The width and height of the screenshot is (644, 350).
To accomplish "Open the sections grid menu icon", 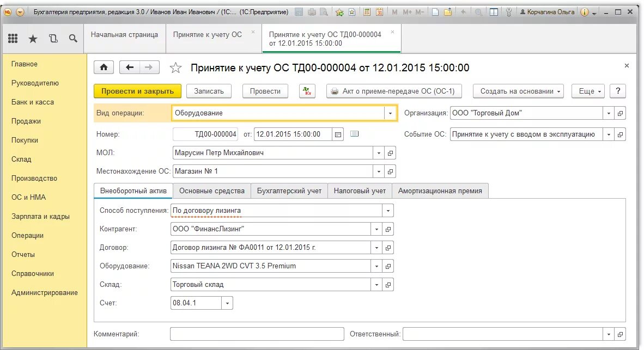I will [x=13, y=39].
